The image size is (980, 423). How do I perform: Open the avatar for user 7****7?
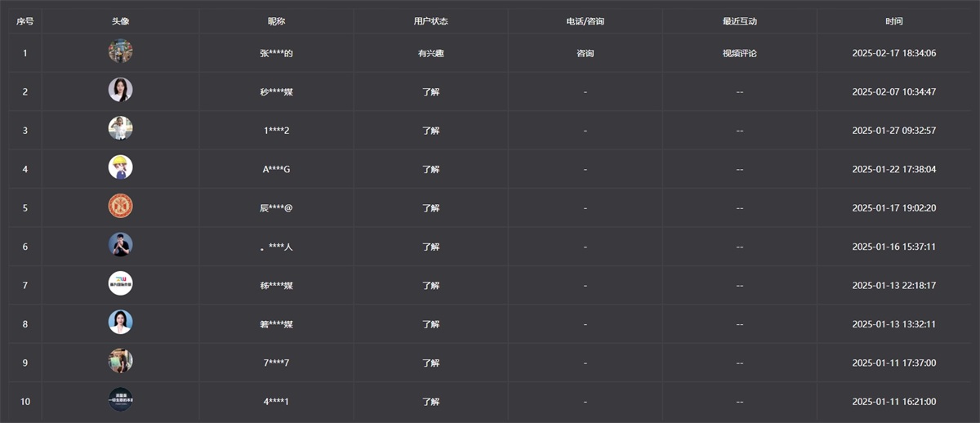point(120,361)
